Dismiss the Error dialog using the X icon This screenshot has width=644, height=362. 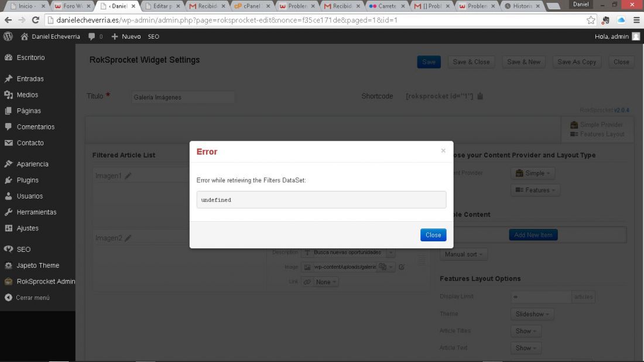coord(443,151)
